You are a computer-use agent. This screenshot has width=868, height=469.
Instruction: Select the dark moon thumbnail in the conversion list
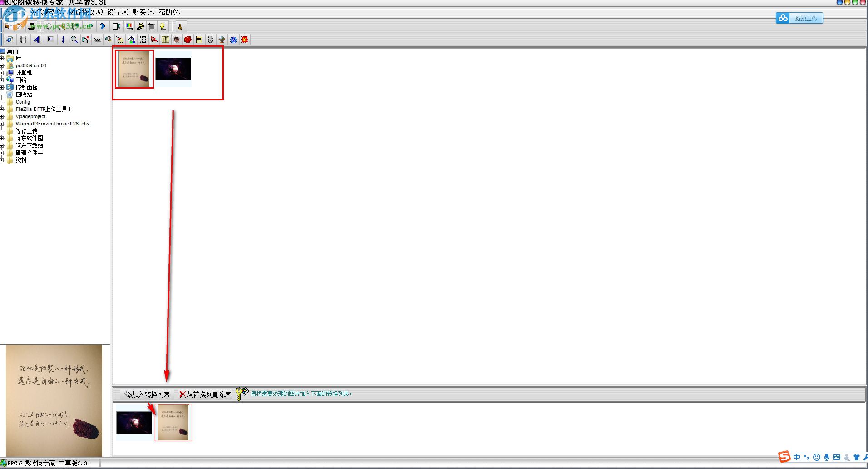[134, 422]
